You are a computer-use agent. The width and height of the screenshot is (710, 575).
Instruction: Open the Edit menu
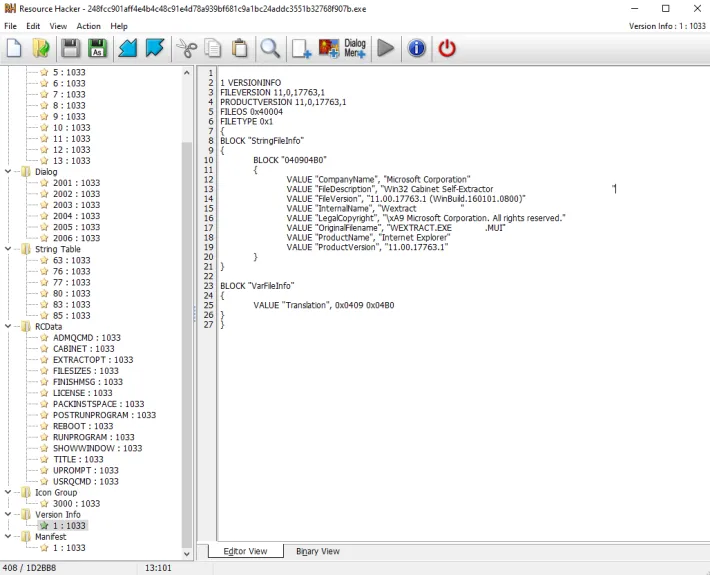(x=33, y=26)
